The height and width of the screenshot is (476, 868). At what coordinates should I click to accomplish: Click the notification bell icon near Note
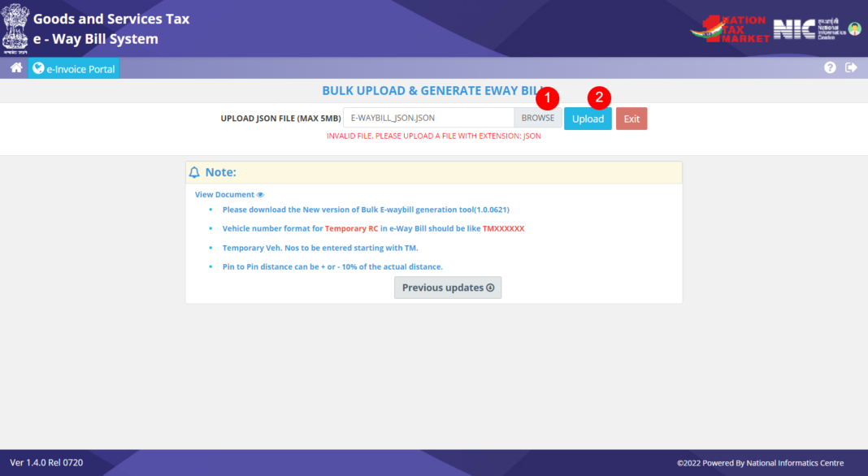(x=194, y=172)
